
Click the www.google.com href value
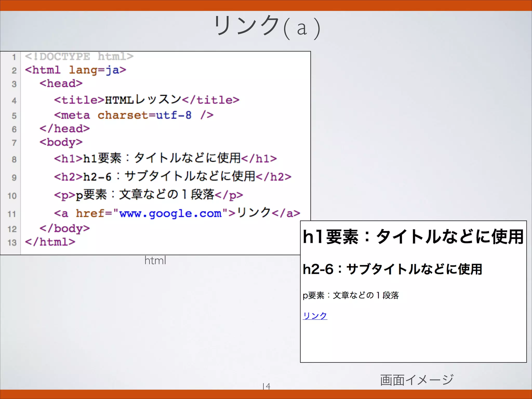[170, 213]
